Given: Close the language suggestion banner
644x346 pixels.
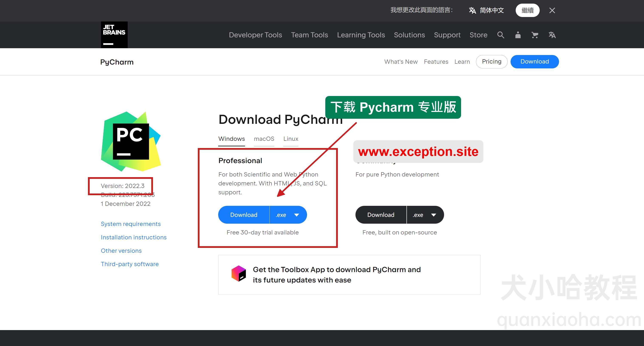Looking at the screenshot, I should tap(552, 10).
